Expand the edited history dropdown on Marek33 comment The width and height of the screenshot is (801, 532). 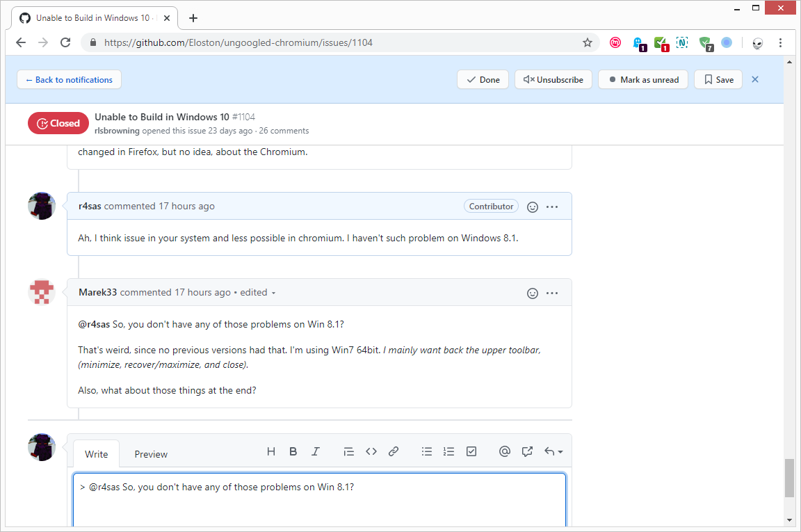258,292
